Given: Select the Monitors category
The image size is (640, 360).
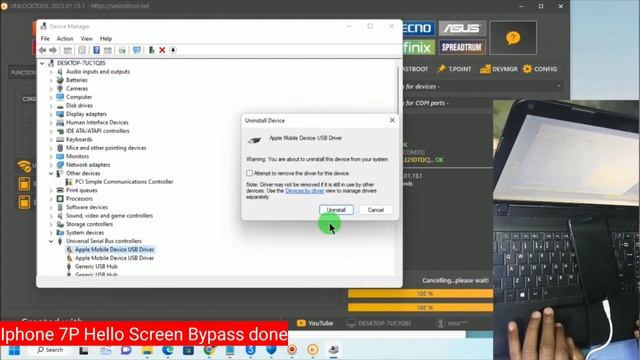Looking at the screenshot, I should (x=77, y=156).
